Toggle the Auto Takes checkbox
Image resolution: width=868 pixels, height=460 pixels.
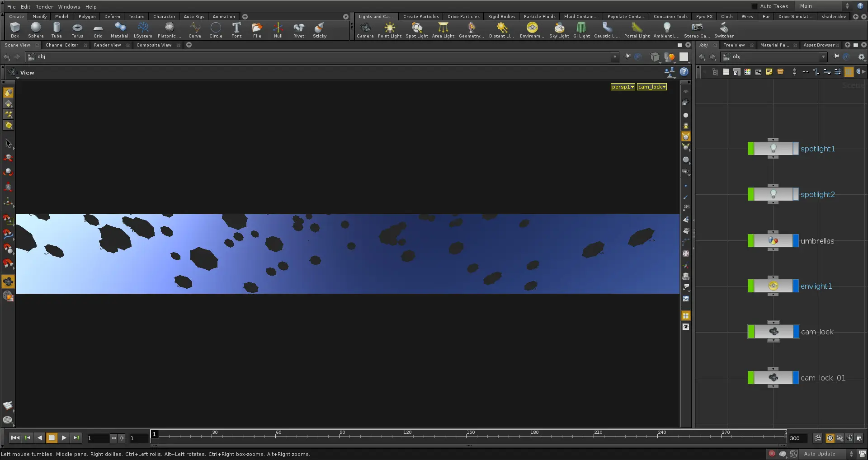point(754,6)
